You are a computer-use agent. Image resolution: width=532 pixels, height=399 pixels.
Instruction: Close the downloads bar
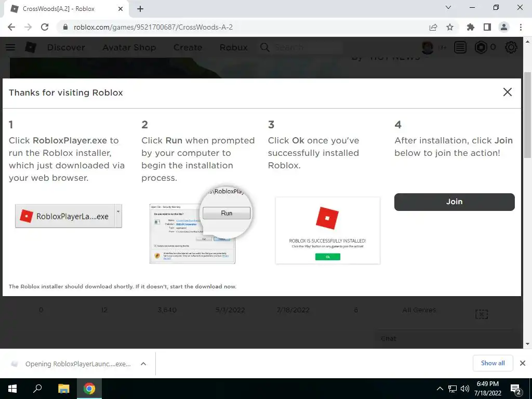(x=523, y=363)
